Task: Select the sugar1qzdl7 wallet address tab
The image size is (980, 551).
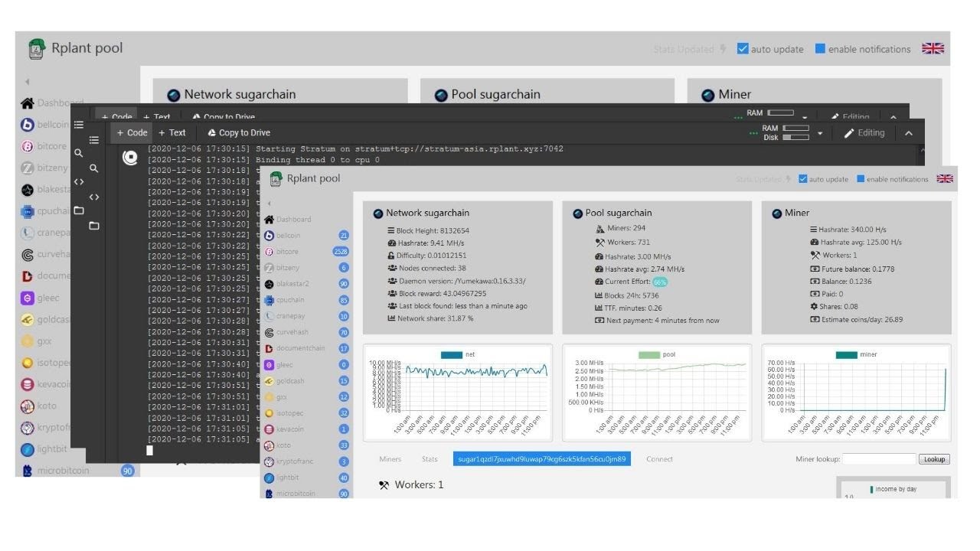Action: coord(541,459)
